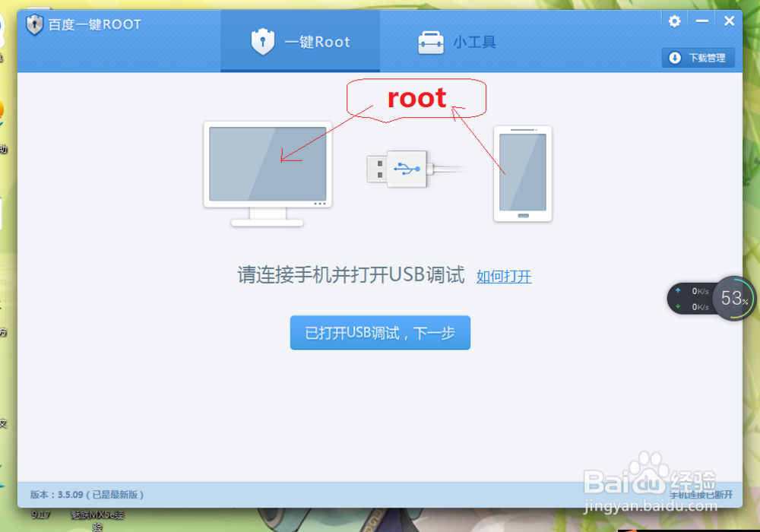
Task: Click the computer monitor illustration
Action: pyautogui.click(x=268, y=174)
